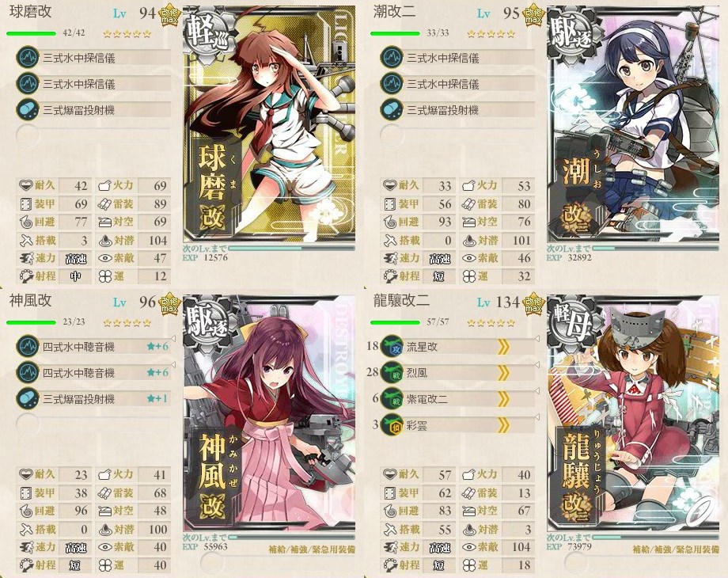
Task: Open 補給/補強/緊急用装備 under 龍驤改二
Action: point(676,549)
